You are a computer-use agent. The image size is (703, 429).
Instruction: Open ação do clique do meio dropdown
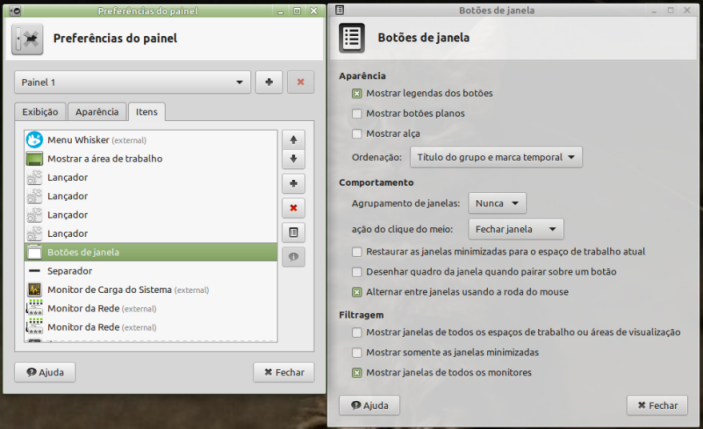(x=516, y=229)
